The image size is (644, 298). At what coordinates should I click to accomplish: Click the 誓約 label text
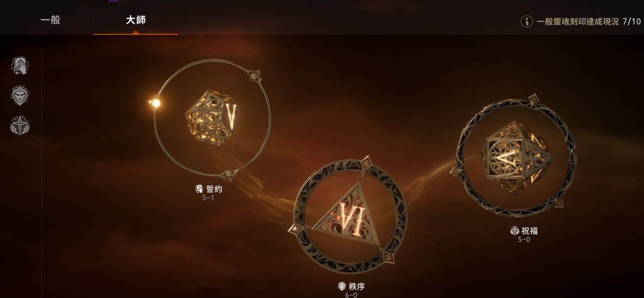point(214,189)
